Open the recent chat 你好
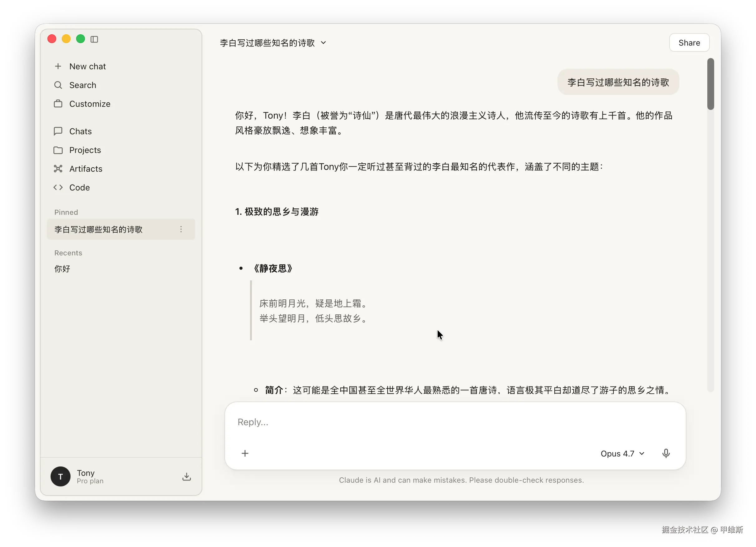Screen dimensions: 756x547 pos(62,269)
